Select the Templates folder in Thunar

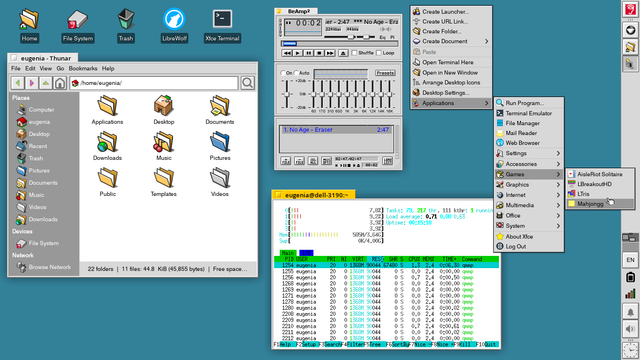click(x=164, y=182)
